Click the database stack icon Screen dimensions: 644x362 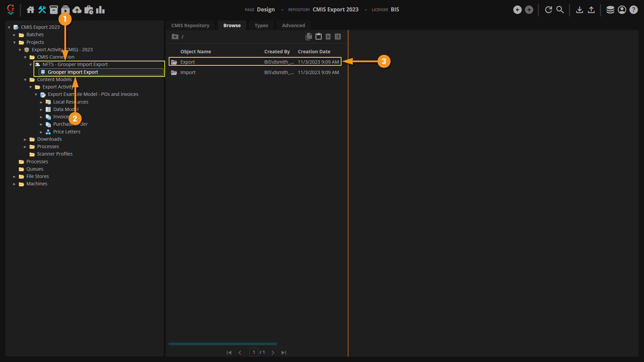click(610, 10)
